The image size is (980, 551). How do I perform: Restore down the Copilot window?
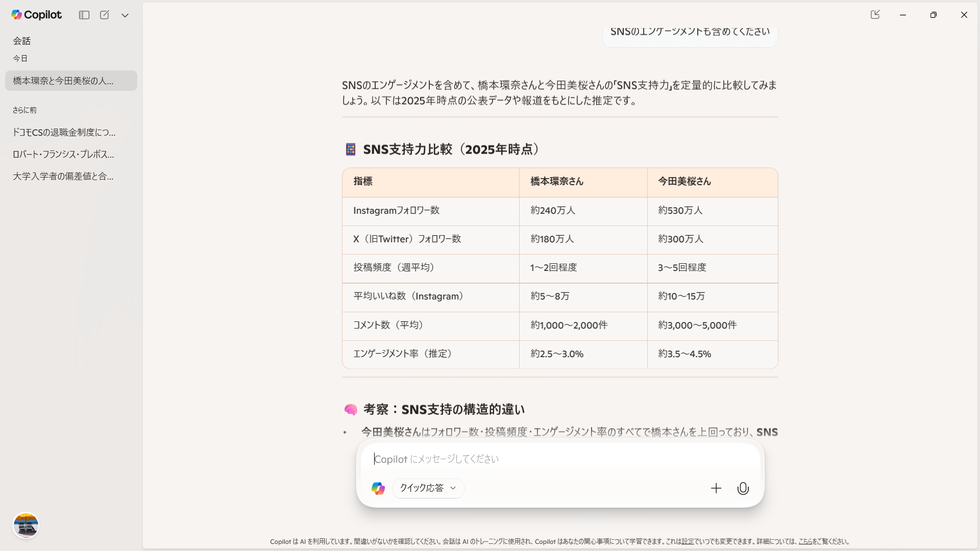click(934, 15)
